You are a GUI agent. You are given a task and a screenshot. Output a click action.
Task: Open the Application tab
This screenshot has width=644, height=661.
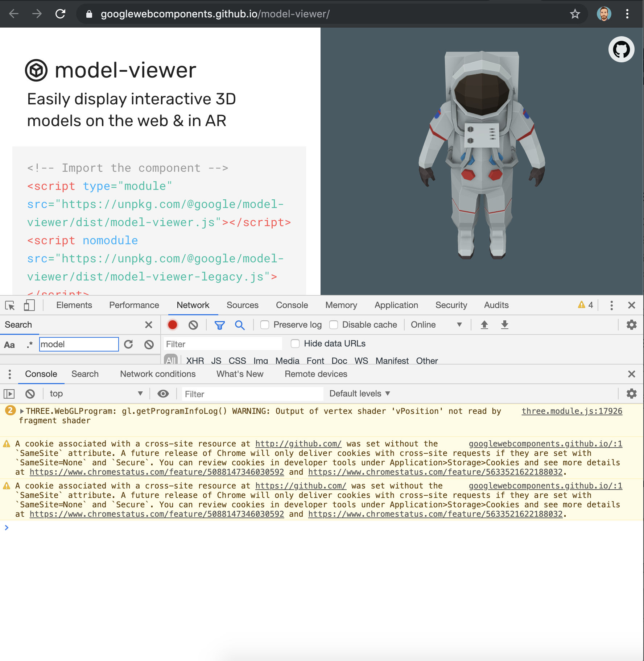coord(396,305)
